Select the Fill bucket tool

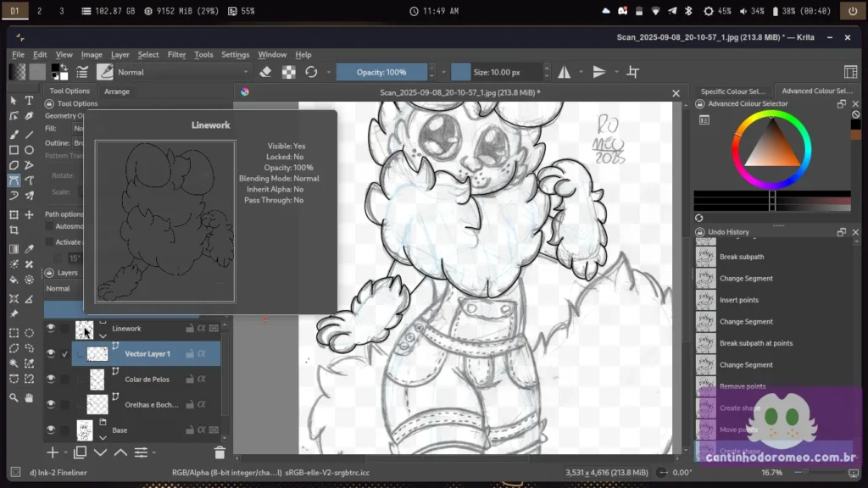pyautogui.click(x=14, y=280)
